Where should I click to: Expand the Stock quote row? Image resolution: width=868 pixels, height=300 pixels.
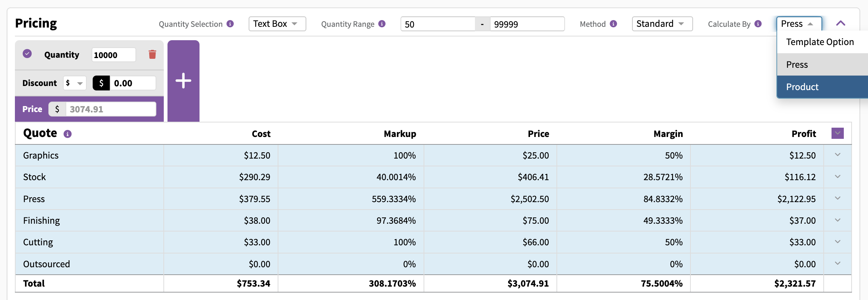click(837, 176)
